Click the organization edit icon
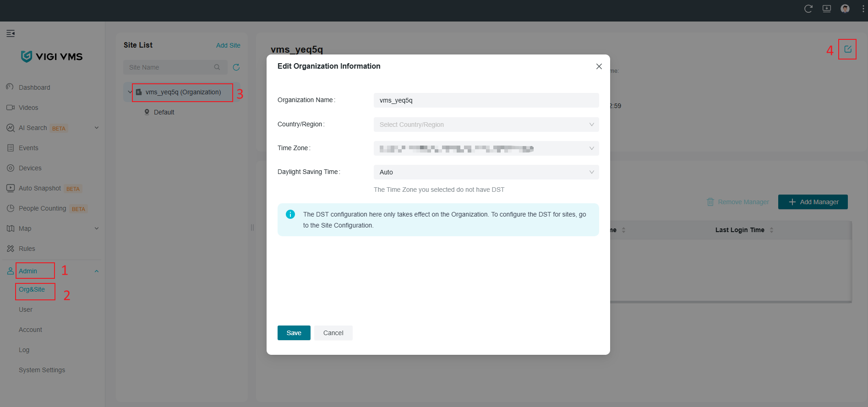 tap(848, 49)
